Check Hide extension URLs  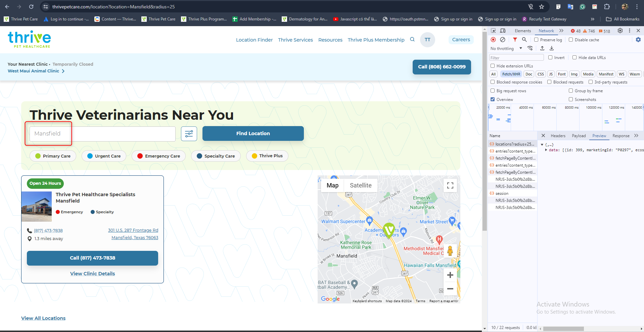pos(493,66)
